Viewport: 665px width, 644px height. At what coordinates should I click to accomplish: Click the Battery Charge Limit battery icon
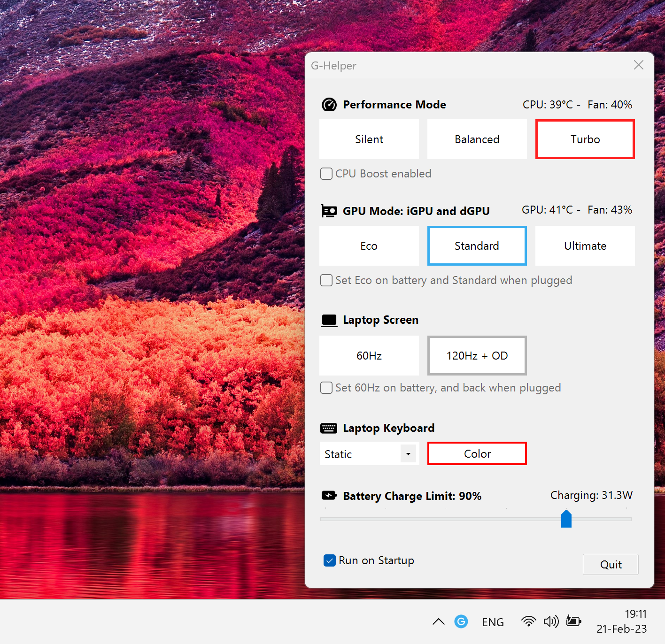pyautogui.click(x=329, y=496)
